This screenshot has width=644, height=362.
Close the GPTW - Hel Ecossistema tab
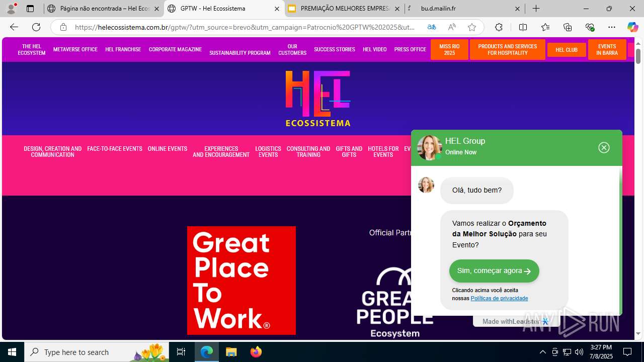277,9
